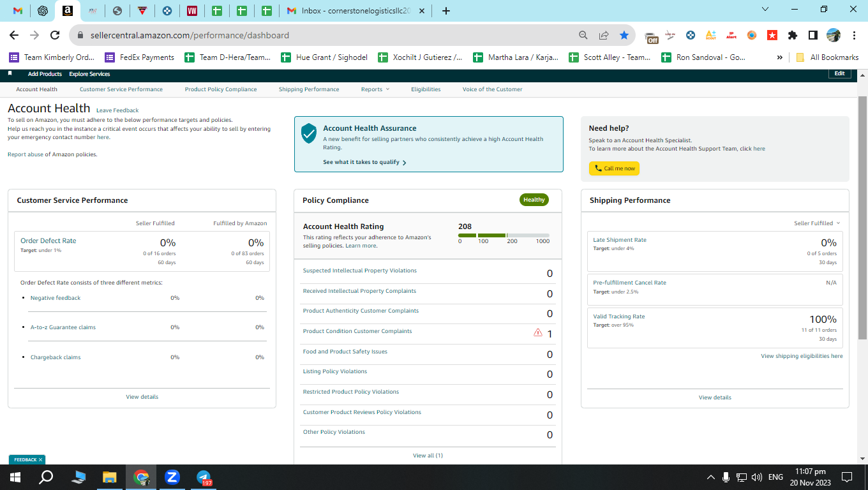The image size is (868, 490).
Task: Click the red star extension icon
Action: (x=772, y=35)
